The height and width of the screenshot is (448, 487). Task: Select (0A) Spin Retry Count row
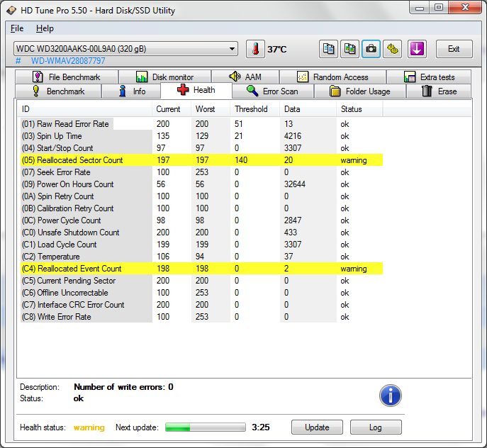pos(201,196)
